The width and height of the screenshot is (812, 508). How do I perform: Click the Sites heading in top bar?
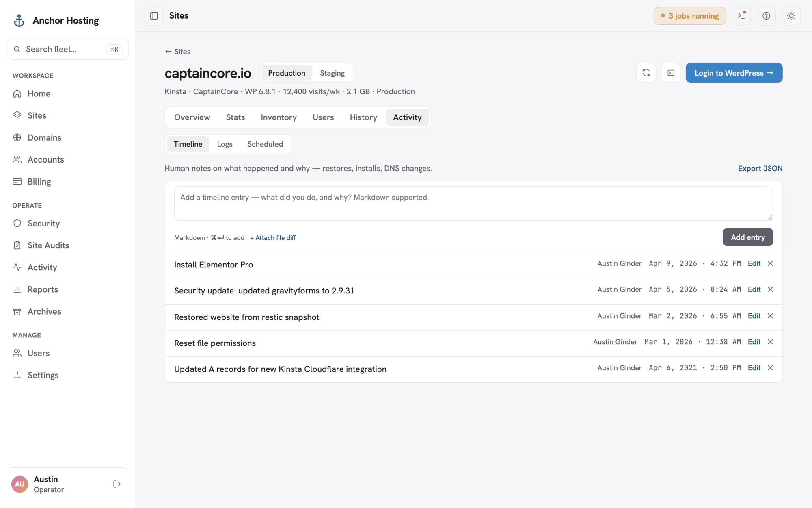(179, 16)
